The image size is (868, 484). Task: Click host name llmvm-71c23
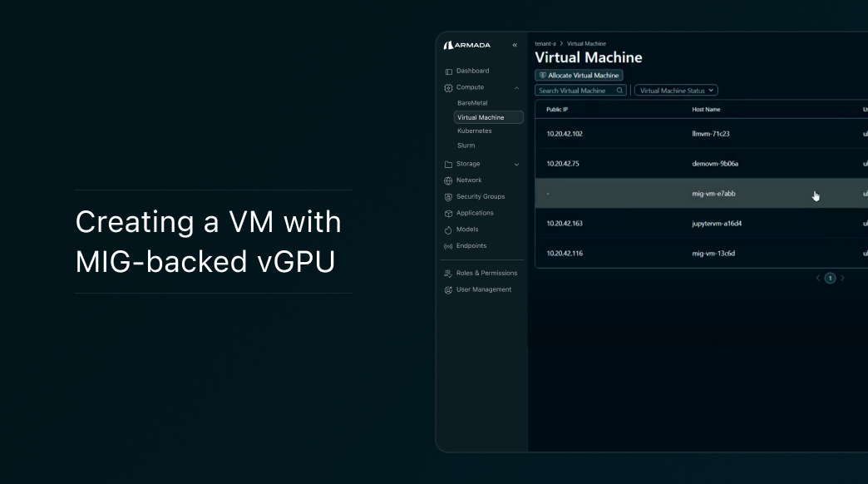pos(711,134)
